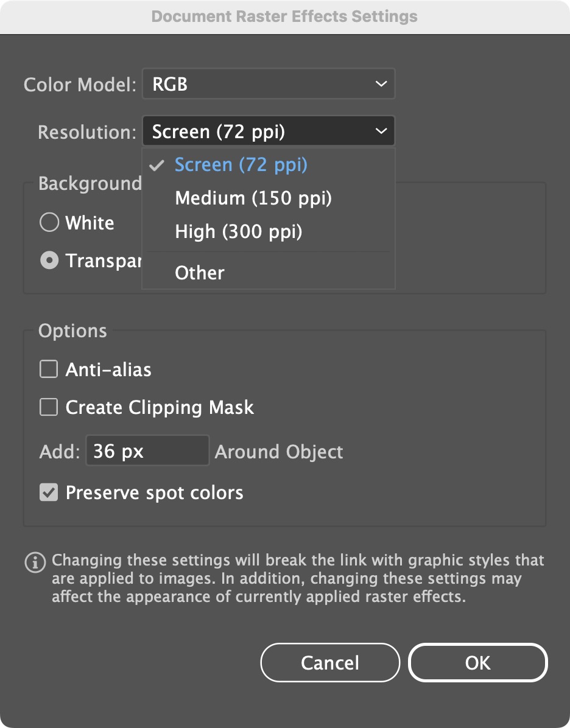Image resolution: width=570 pixels, height=728 pixels.
Task: Click the Resolution dropdown chevron arrow
Action: click(381, 131)
